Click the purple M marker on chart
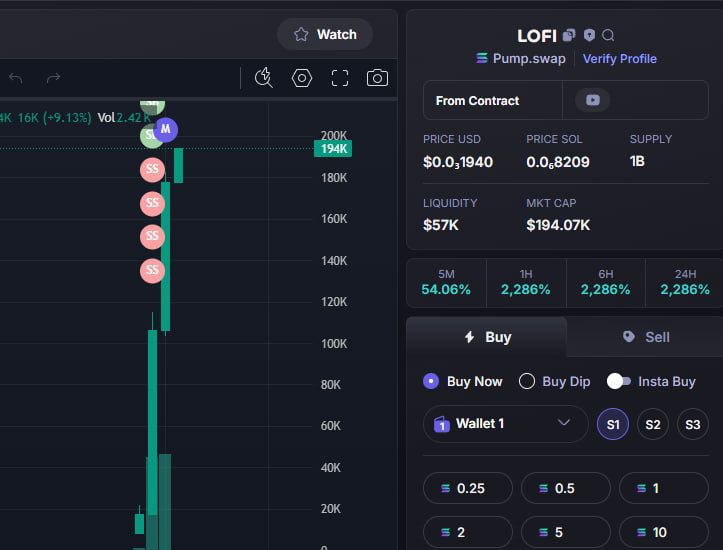Image resolution: width=723 pixels, height=550 pixels. click(166, 130)
